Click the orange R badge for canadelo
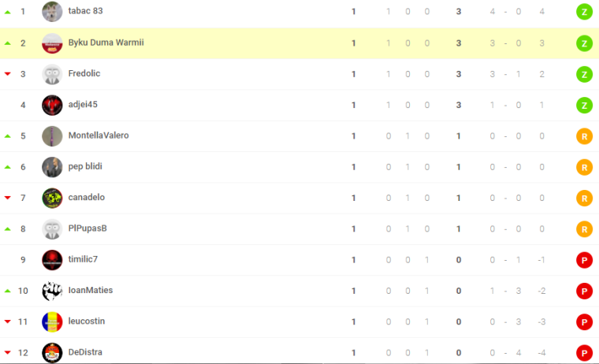This screenshot has width=599, height=364. point(584,199)
